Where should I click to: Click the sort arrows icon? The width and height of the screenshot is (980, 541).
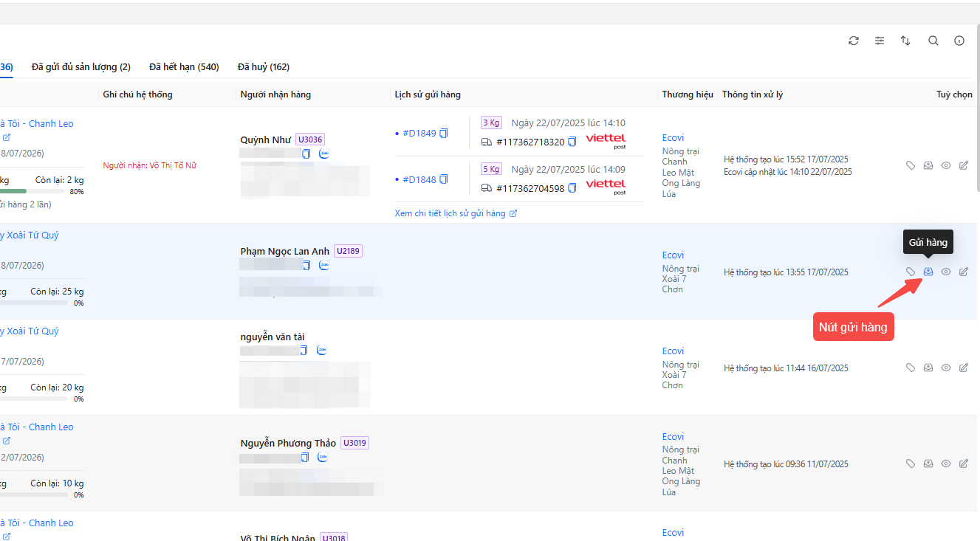(905, 41)
